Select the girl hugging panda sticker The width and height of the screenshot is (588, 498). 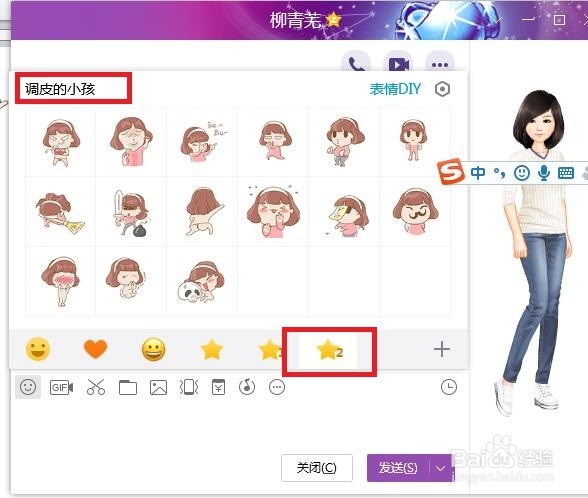(x=201, y=282)
